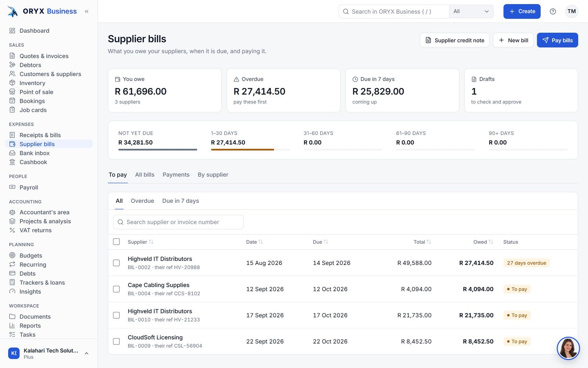Open the All search scope dropdown
Image resolution: width=588 pixels, height=368 pixels.
coord(471,11)
